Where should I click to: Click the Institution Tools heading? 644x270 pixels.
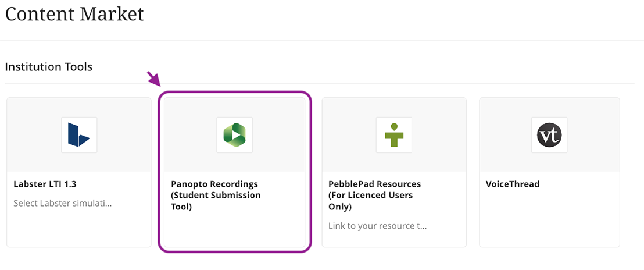(x=48, y=66)
